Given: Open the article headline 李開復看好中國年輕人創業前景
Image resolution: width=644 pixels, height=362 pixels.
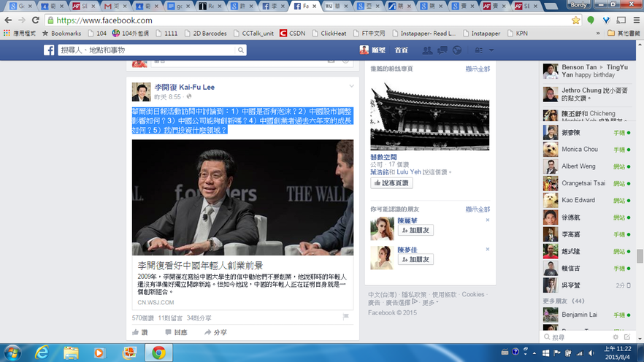Looking at the screenshot, I should pos(200,266).
